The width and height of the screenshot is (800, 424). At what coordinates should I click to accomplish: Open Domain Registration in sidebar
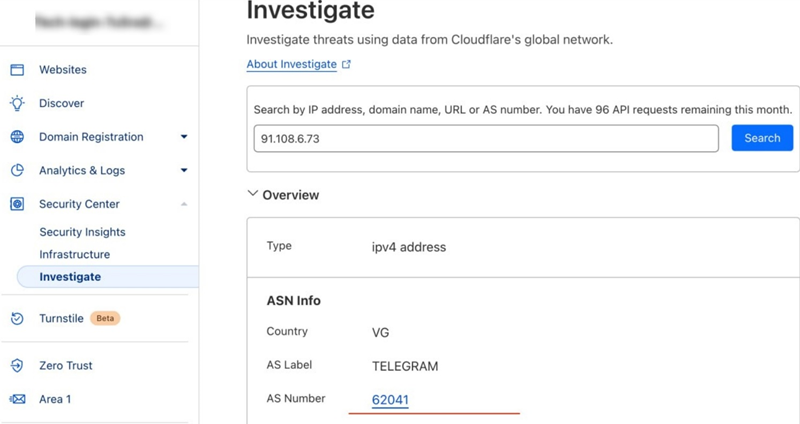click(x=91, y=137)
